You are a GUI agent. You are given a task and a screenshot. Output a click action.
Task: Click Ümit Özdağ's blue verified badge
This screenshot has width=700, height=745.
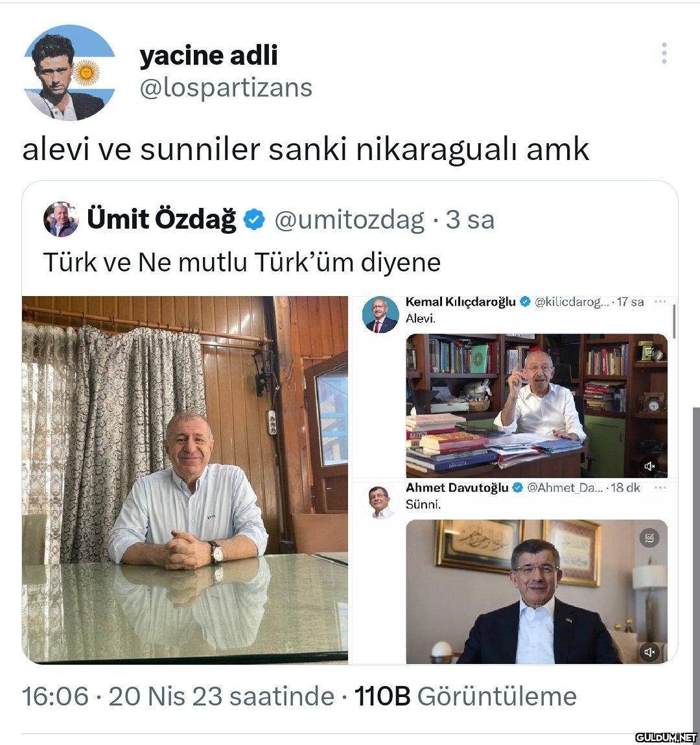[x=254, y=220]
